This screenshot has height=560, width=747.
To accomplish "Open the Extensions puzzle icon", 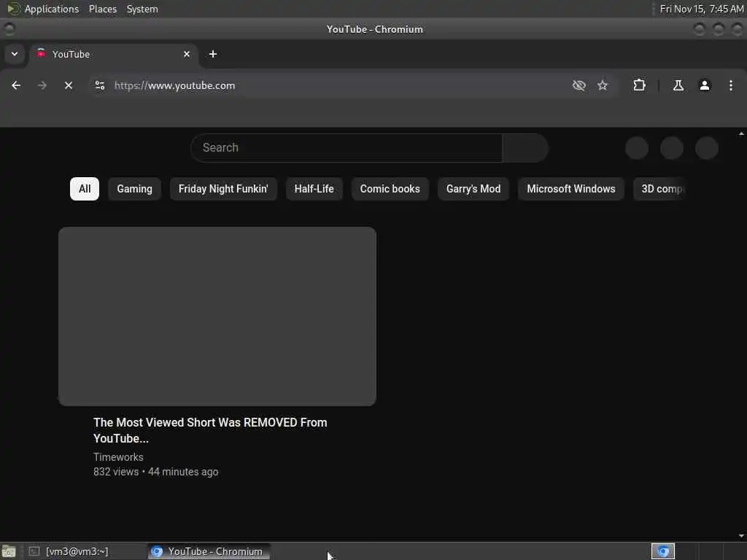I will [639, 85].
